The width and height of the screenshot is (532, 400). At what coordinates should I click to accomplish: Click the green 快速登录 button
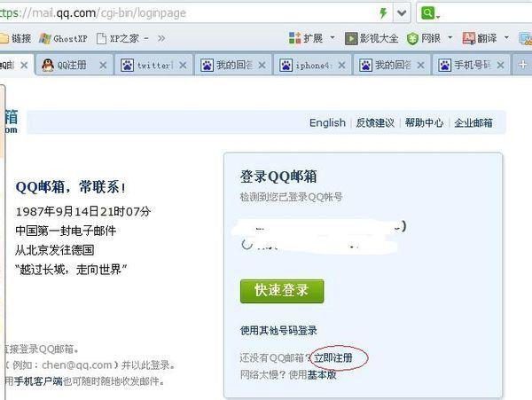coord(282,291)
